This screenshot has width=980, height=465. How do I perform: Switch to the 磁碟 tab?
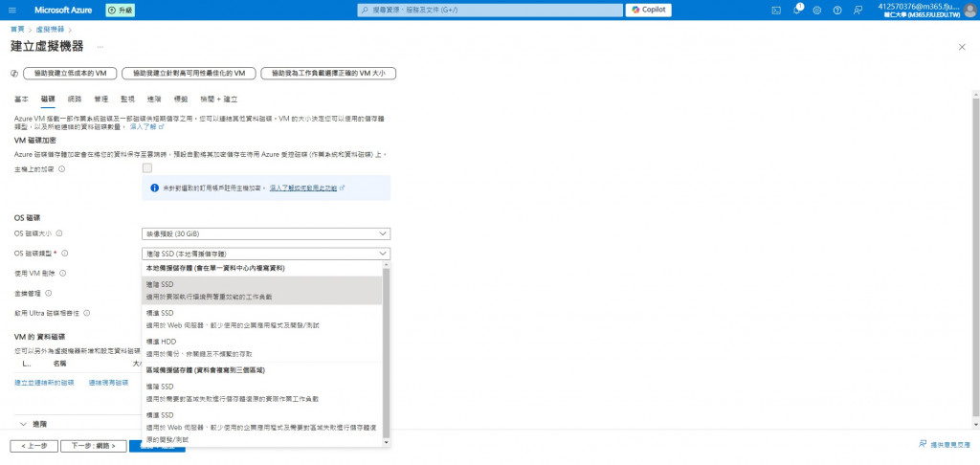tap(48, 100)
